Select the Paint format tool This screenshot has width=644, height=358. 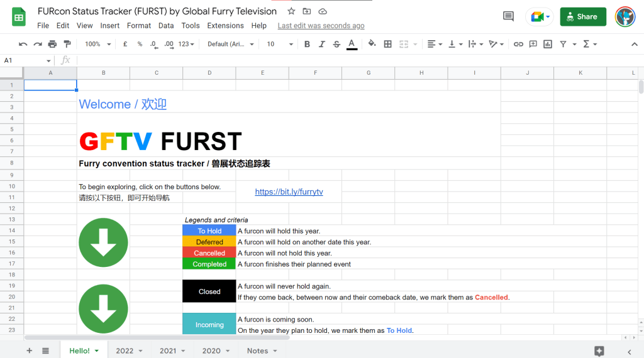pyautogui.click(x=67, y=44)
